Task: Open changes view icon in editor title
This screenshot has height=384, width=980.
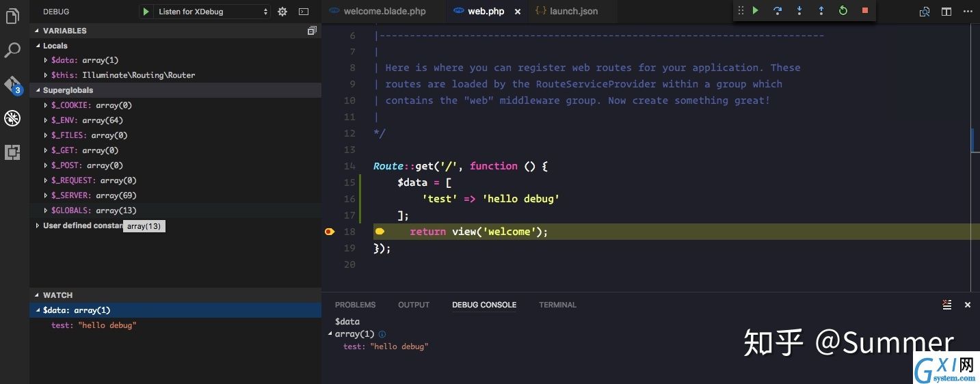Action: click(x=925, y=12)
